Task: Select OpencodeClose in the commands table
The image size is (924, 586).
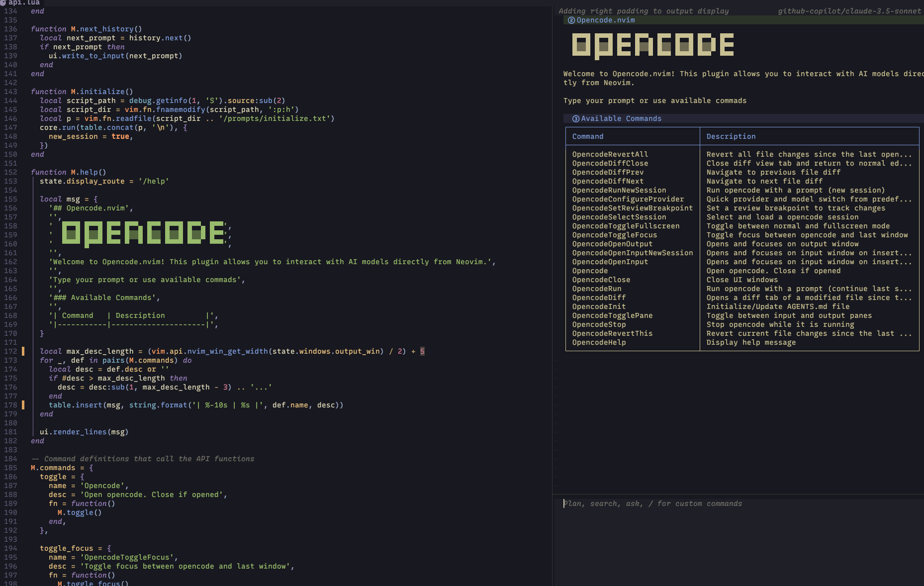Action: [x=601, y=280]
